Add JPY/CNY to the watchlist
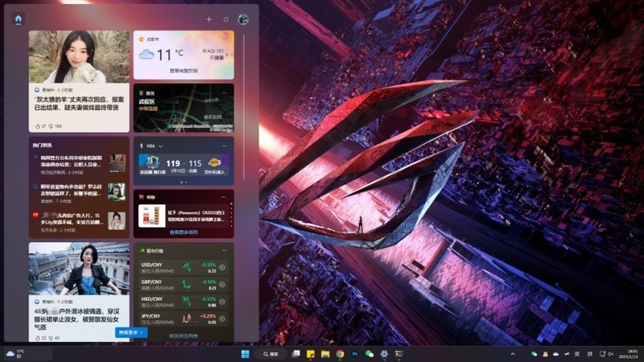Viewport: 644px width, 362px height. [222, 319]
